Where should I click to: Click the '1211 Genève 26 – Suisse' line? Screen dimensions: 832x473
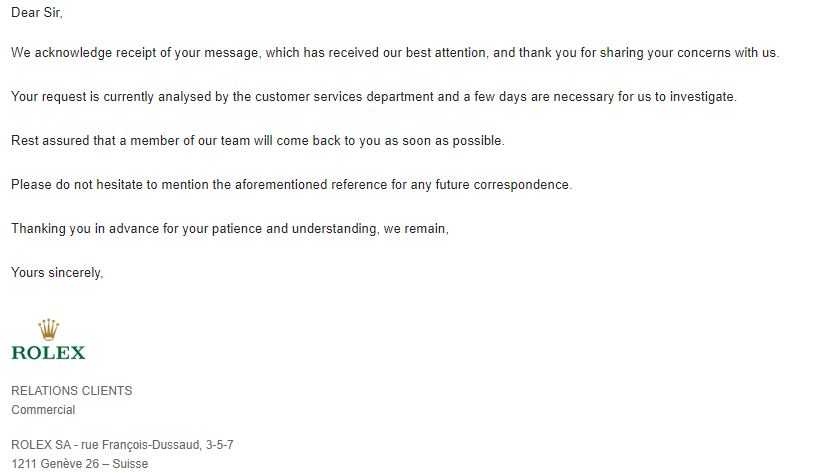79,464
